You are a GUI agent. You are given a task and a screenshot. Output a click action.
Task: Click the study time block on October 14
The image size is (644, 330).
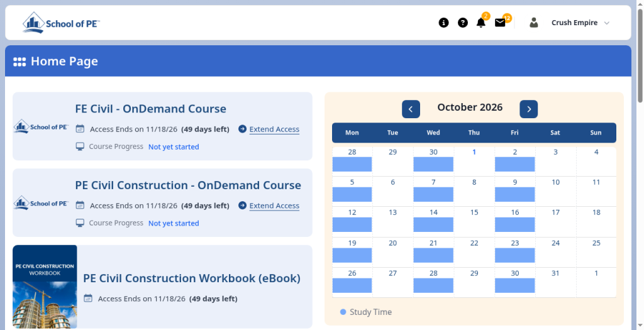pyautogui.click(x=433, y=225)
